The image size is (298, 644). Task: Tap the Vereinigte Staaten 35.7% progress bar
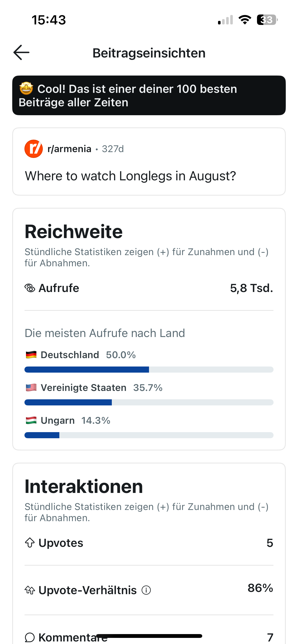(x=149, y=402)
